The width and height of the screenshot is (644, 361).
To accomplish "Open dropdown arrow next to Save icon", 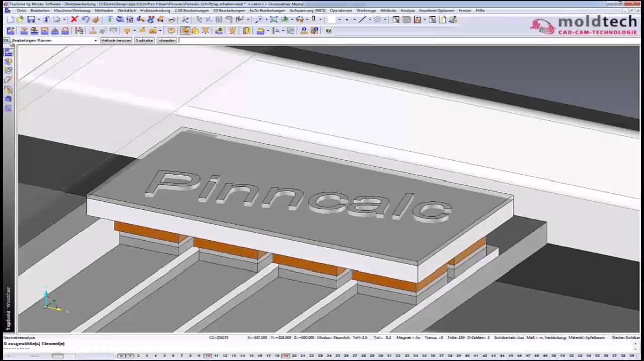I will tap(38, 19).
